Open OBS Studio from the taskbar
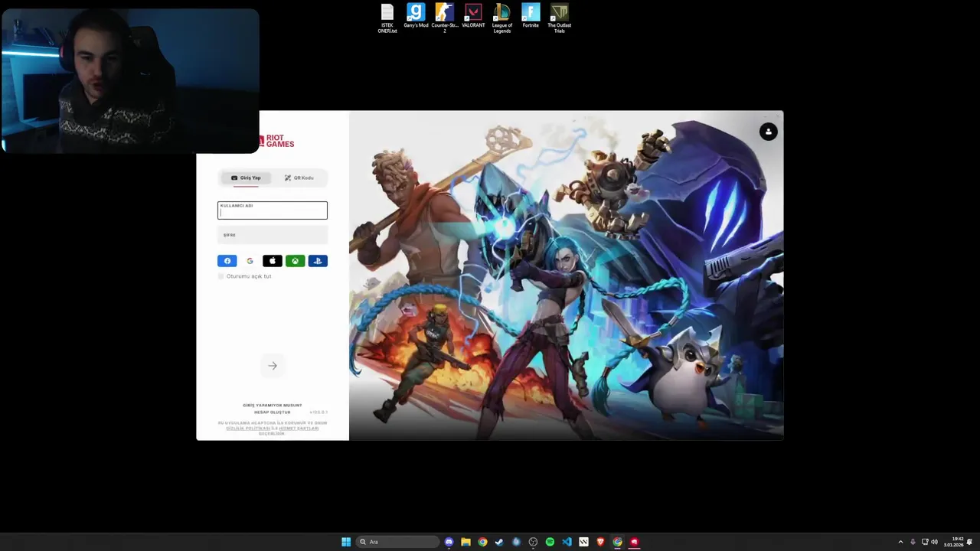The image size is (980, 551). point(533,542)
